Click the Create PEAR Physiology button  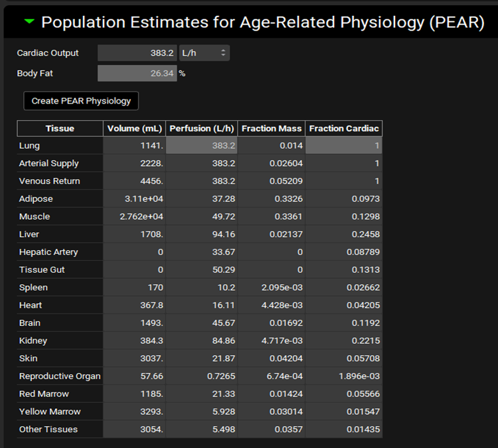pos(81,101)
